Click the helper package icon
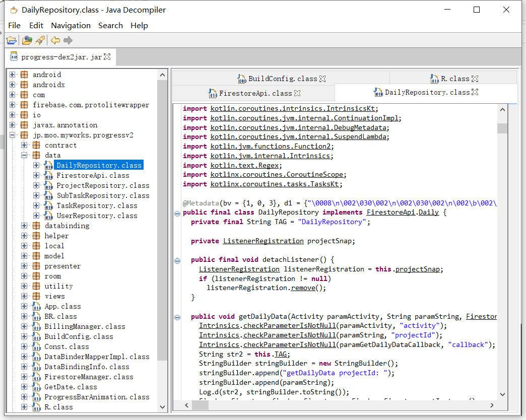Screen dimensions: 526x420 pos(36,236)
